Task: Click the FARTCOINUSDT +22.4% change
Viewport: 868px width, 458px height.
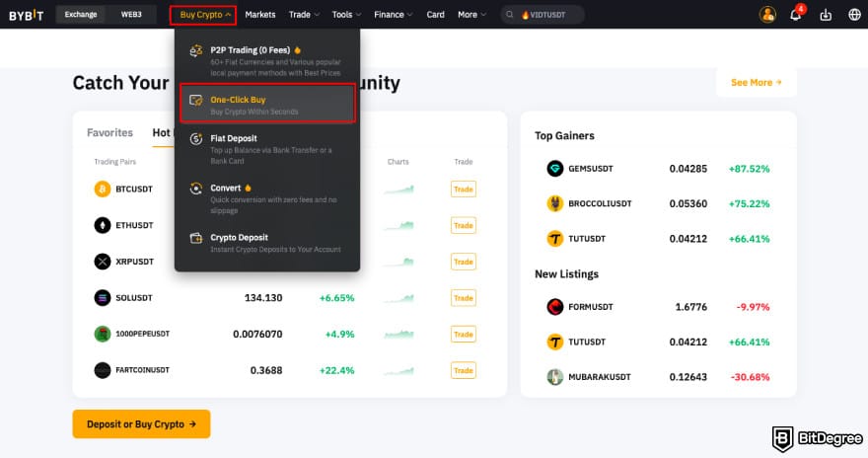Action: [336, 370]
